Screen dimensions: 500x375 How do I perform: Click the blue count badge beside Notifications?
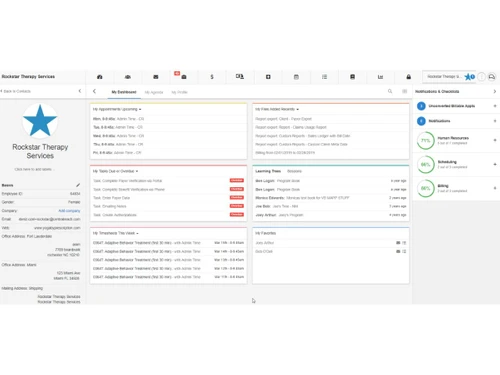[421, 121]
